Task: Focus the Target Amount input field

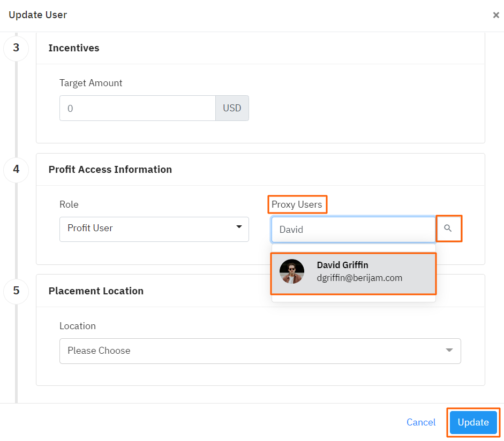Action: point(137,108)
